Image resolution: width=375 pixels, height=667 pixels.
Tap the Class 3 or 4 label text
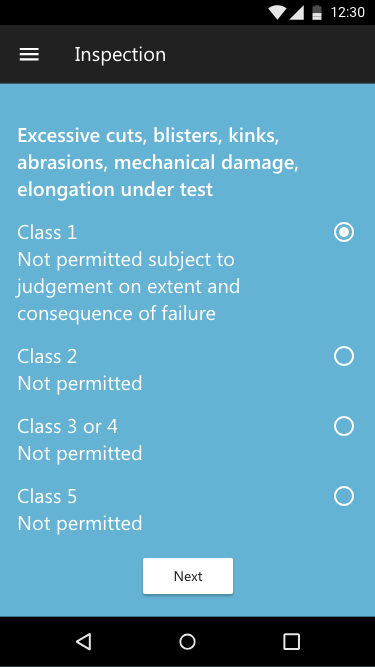click(68, 426)
